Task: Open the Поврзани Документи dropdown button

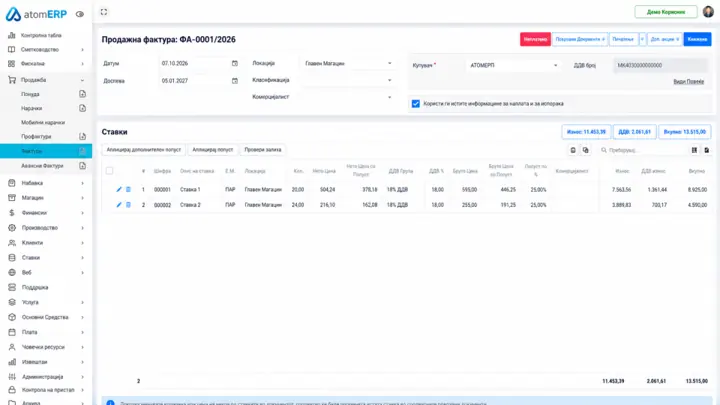Action: (579, 39)
